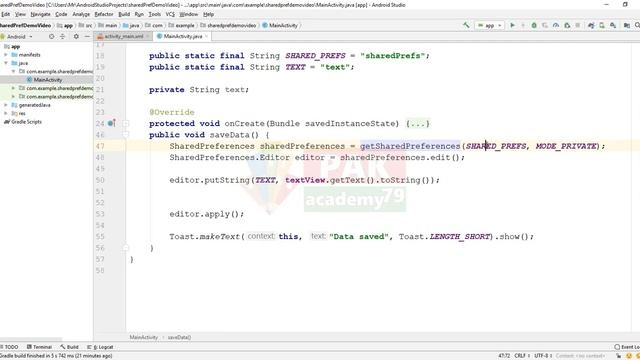Click the scroll-from-source target icon
Image resolution: width=640 pixels, height=360 pixels.
click(51, 36)
